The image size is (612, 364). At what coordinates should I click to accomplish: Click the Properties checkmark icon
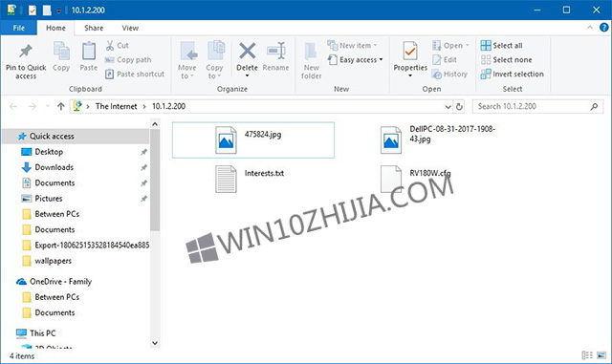[410, 51]
